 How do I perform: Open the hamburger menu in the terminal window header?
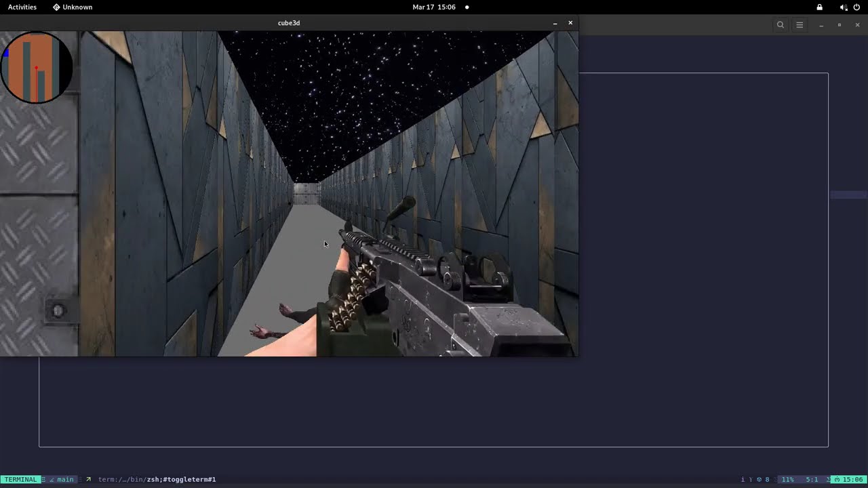(x=800, y=25)
